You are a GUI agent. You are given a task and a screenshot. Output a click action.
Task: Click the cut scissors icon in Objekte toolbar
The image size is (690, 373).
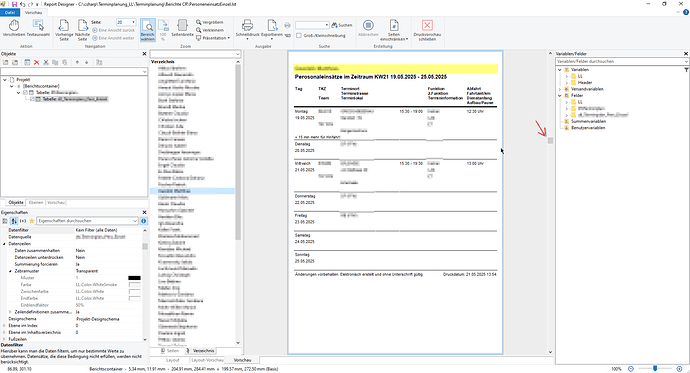tap(46, 62)
